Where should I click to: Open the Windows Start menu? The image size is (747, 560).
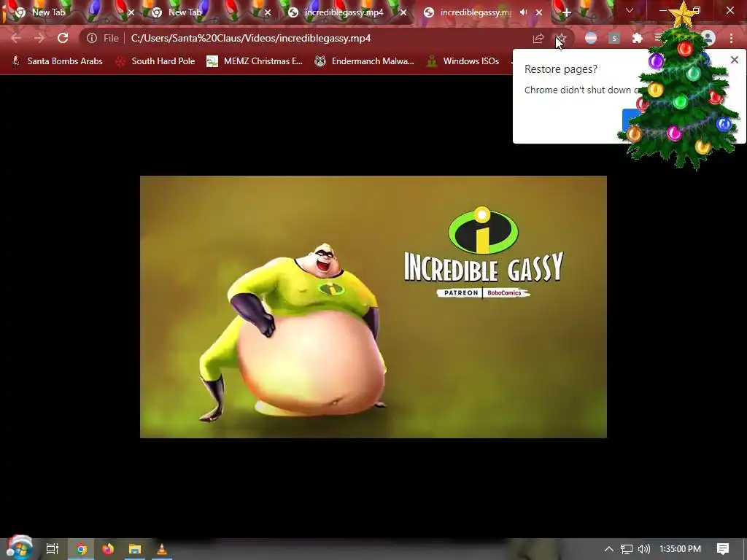point(19,548)
